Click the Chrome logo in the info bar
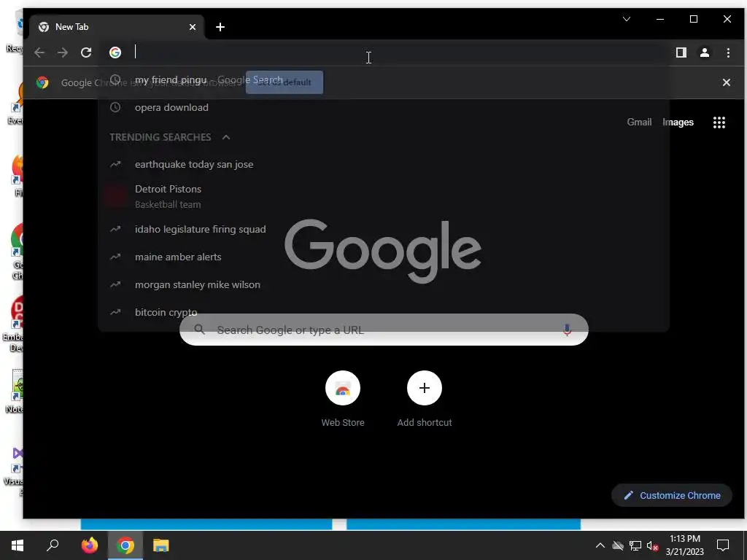 click(x=42, y=82)
